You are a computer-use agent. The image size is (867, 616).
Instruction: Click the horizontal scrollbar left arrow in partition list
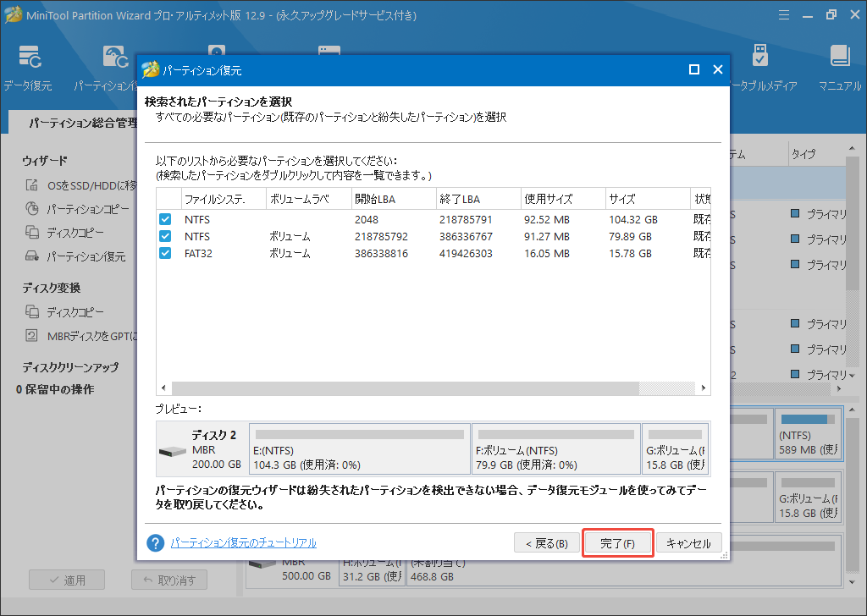coord(163,388)
